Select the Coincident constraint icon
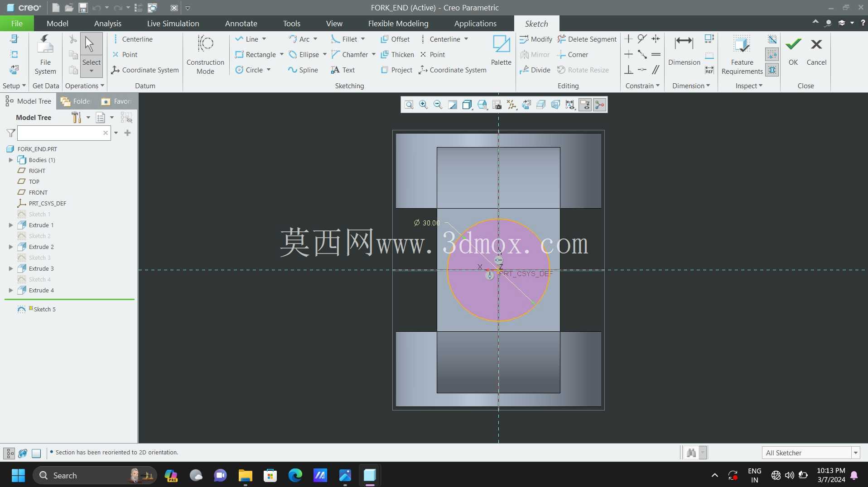The image size is (868, 487). point(642,70)
